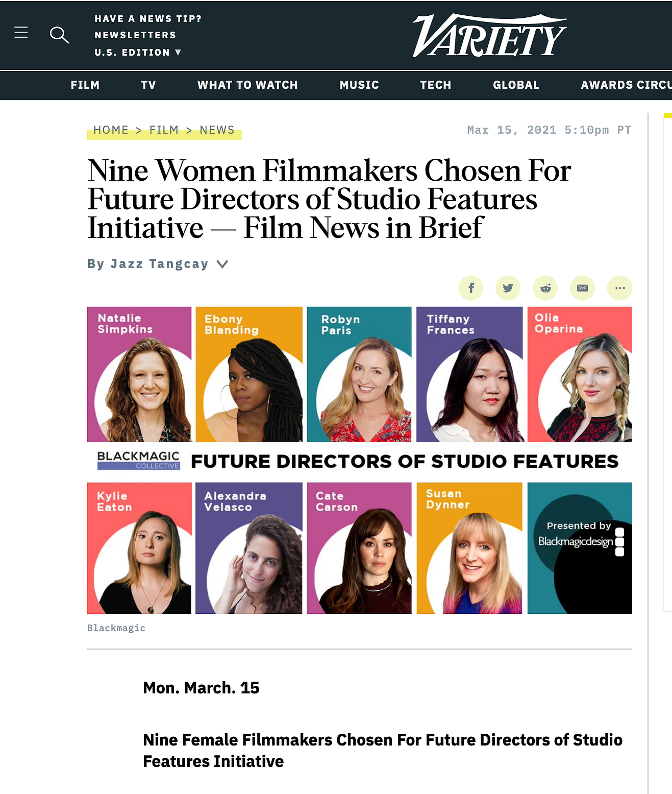Open the Film nav menu
Image resolution: width=672 pixels, height=794 pixels.
coord(85,85)
